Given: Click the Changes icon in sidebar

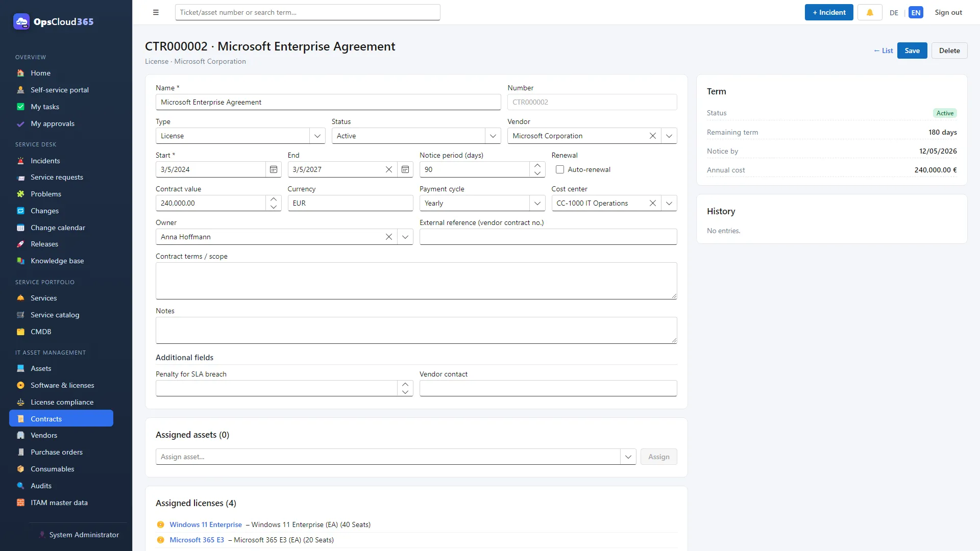Looking at the screenshot, I should (20, 211).
